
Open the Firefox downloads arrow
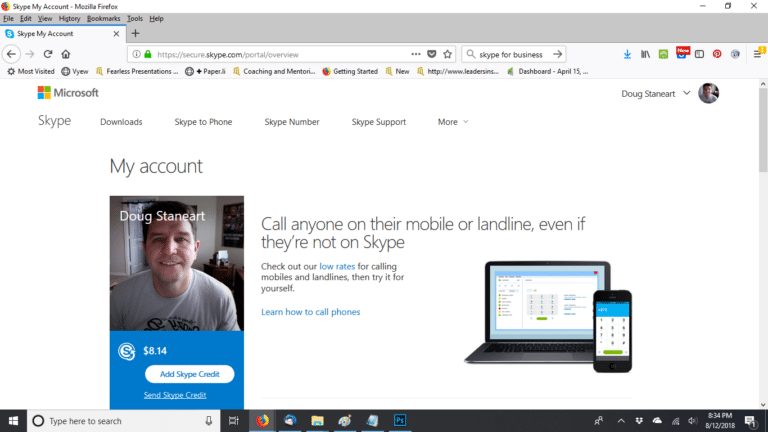(627, 54)
